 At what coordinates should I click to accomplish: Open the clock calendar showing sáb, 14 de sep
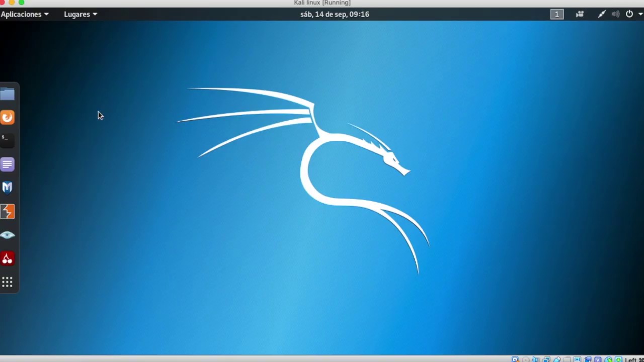coord(335,14)
